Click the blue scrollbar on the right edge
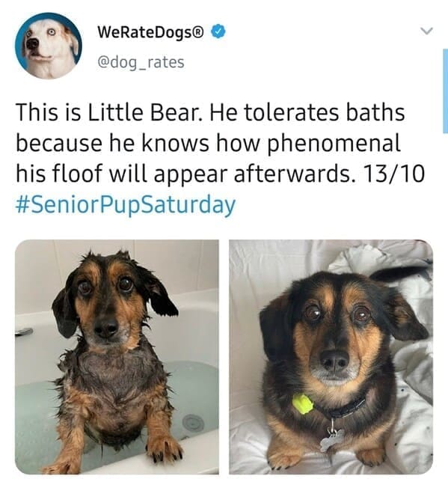This screenshot has width=448, height=485. tap(445, 91)
